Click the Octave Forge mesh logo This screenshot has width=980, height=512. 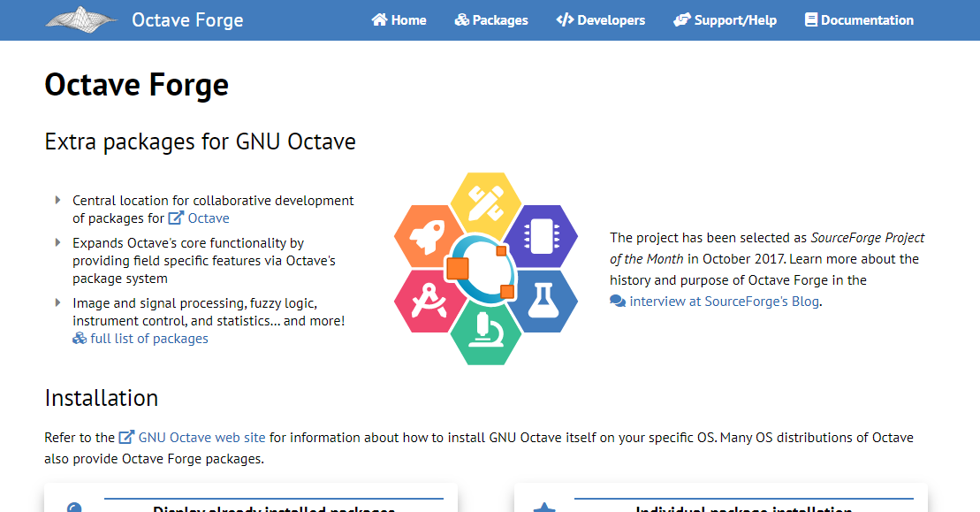pos(81,20)
